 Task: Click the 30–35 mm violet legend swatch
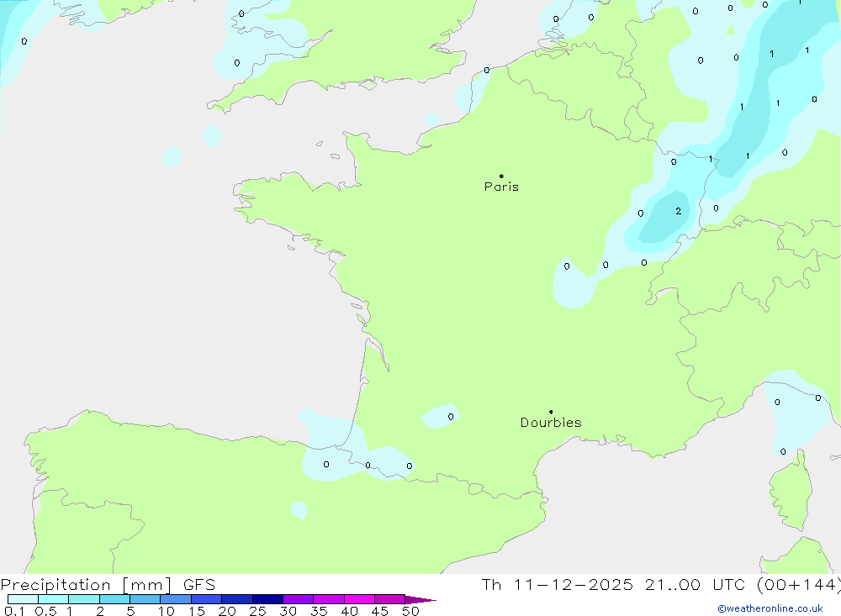pyautogui.click(x=299, y=599)
